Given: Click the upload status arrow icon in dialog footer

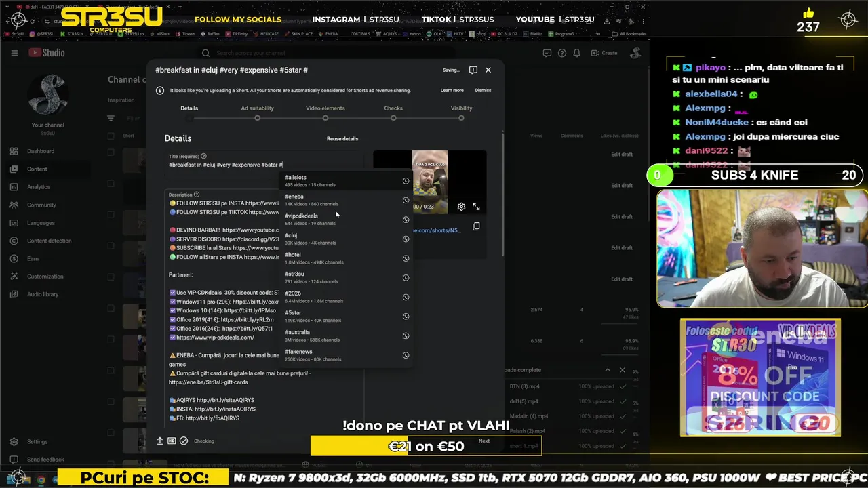Looking at the screenshot, I should click(x=160, y=441).
